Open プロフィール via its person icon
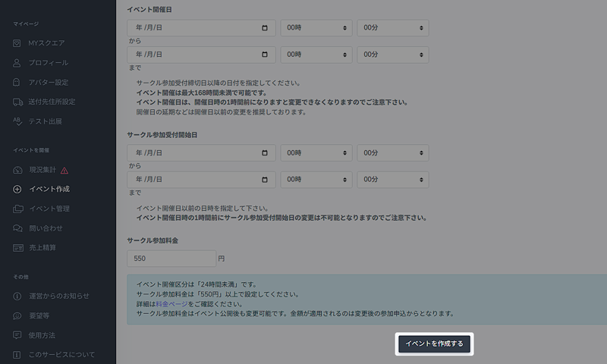The image size is (607, 364). click(x=17, y=62)
